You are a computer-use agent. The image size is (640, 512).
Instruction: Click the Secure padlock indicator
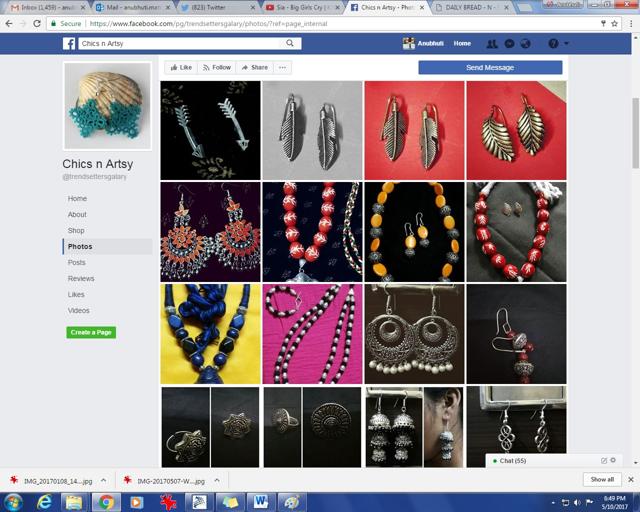pos(66,24)
